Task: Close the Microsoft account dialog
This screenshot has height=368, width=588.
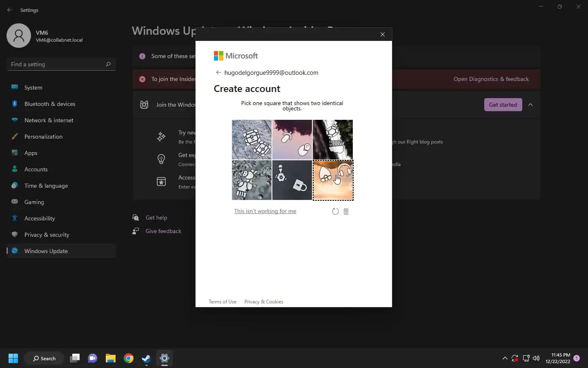Action: [383, 34]
